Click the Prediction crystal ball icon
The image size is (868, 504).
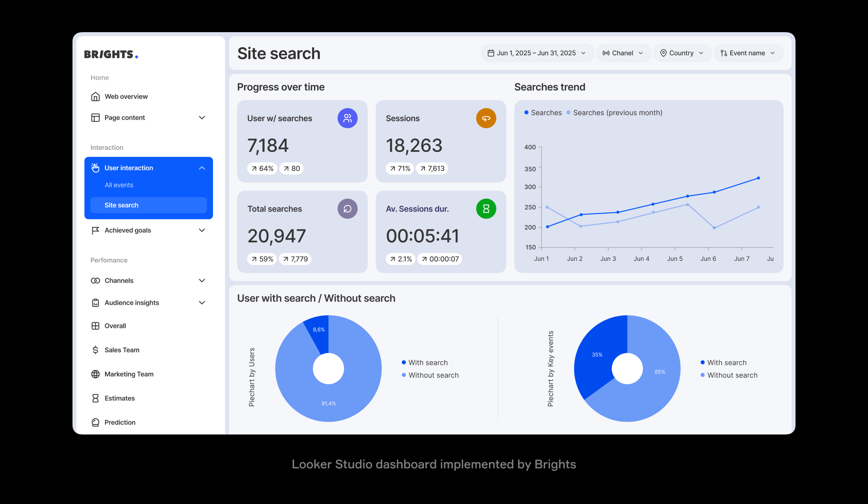[x=95, y=422]
